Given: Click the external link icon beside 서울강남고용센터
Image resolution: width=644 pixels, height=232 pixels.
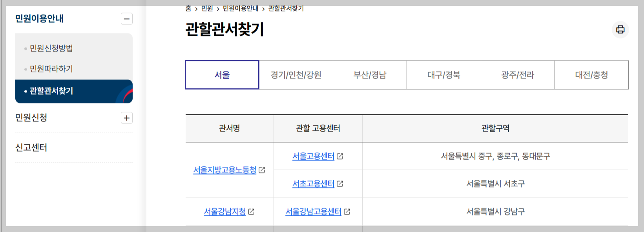Looking at the screenshot, I should [347, 212].
